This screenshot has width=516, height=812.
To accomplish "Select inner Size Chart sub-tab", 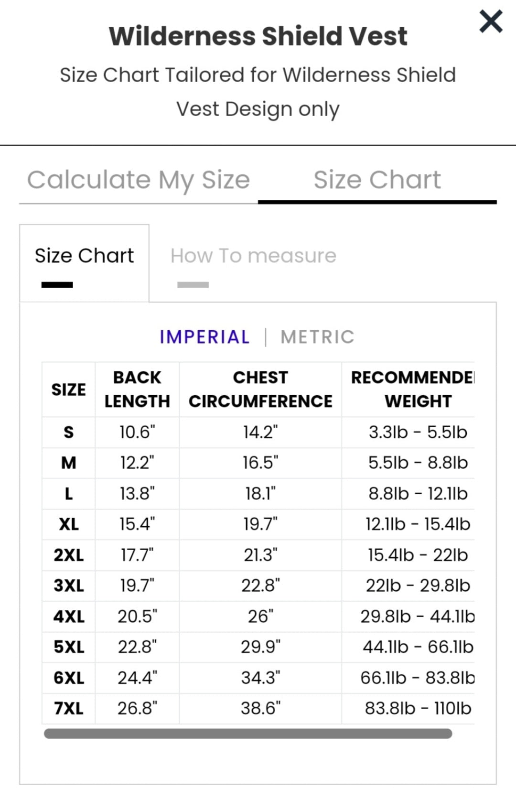I will tap(84, 256).
